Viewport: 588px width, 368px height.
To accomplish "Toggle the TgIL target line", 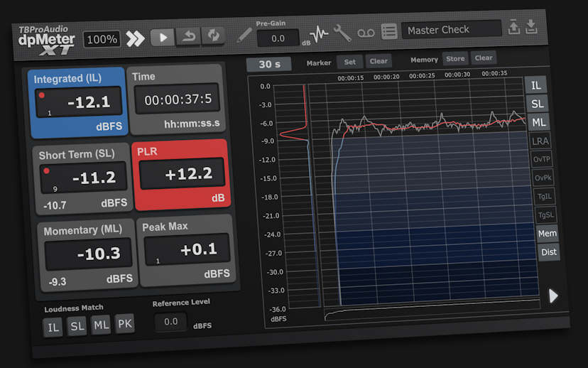I will 545,197.
